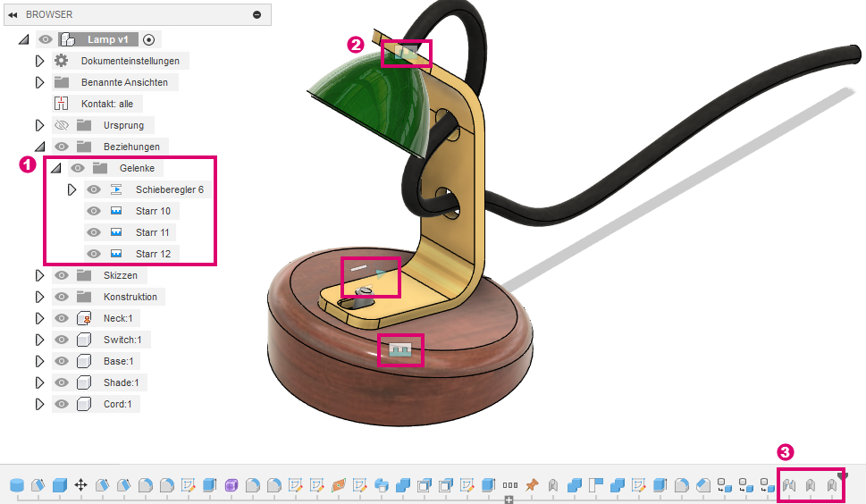This screenshot has width=866, height=504.
Task: Select the purple body feature in the timeline
Action: [231, 485]
